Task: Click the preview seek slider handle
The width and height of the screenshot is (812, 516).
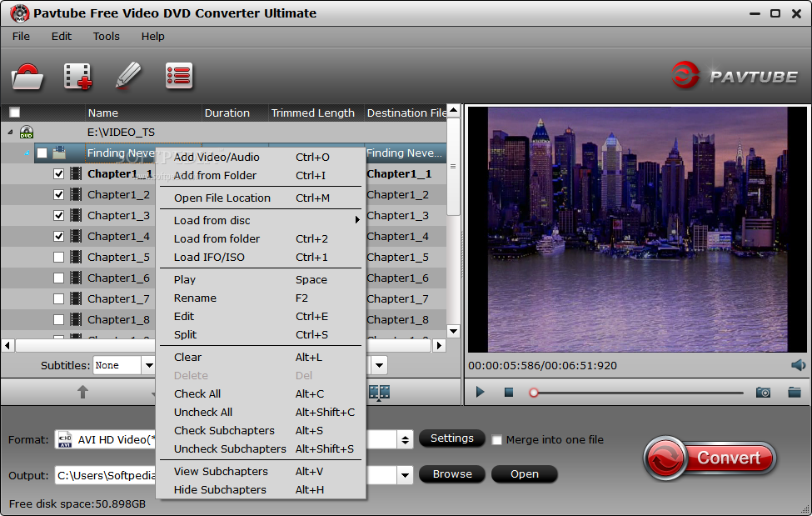Action: (533, 393)
